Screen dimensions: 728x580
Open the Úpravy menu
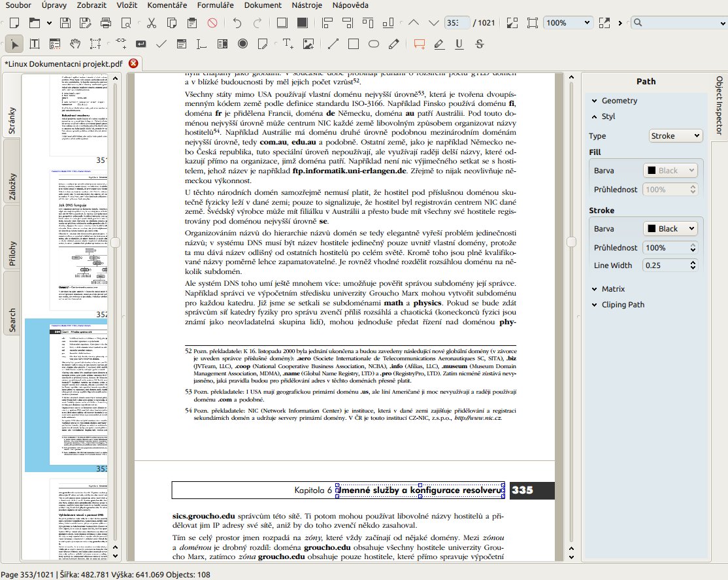pos(54,5)
